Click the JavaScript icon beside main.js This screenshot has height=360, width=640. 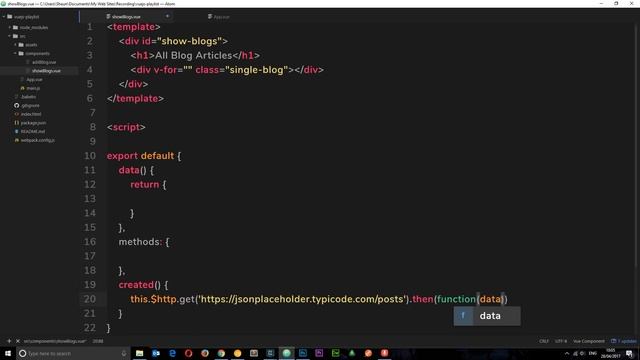[x=22, y=88]
